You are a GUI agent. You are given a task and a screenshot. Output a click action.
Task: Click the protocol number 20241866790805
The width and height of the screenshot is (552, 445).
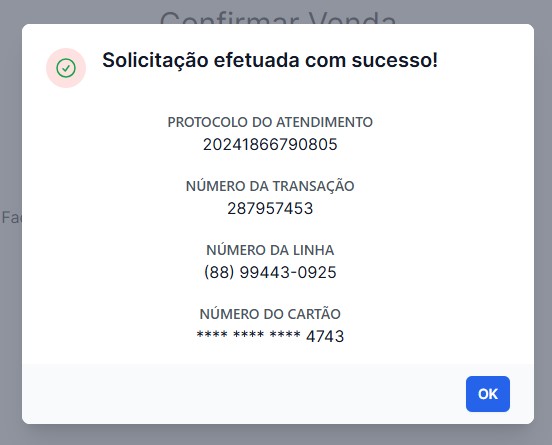270,144
